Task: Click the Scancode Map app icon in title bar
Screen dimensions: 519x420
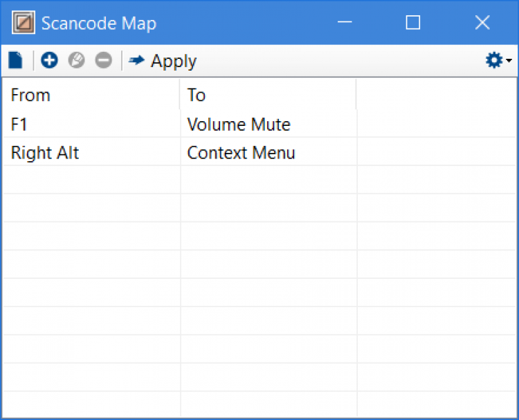Action: coord(24,23)
